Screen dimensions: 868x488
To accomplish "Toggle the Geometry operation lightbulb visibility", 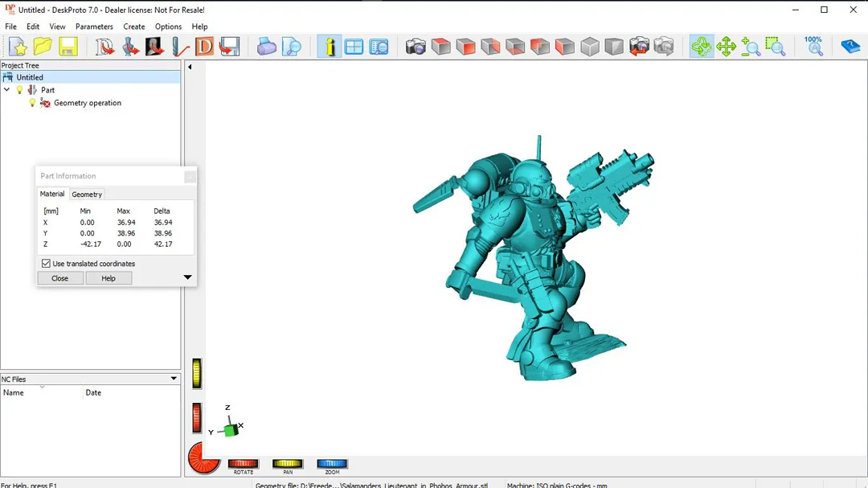I will [x=32, y=102].
